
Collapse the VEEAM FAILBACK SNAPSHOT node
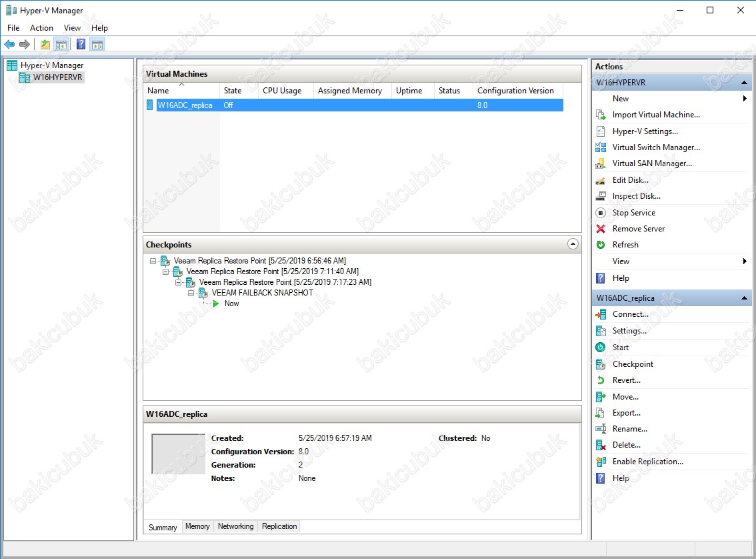point(191,293)
